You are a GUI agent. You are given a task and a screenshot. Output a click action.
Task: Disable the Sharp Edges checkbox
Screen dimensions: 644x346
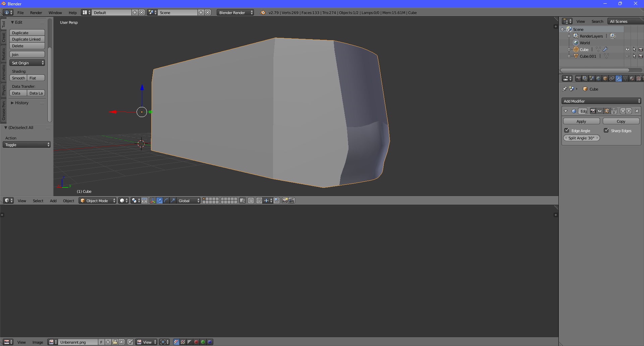(x=606, y=130)
